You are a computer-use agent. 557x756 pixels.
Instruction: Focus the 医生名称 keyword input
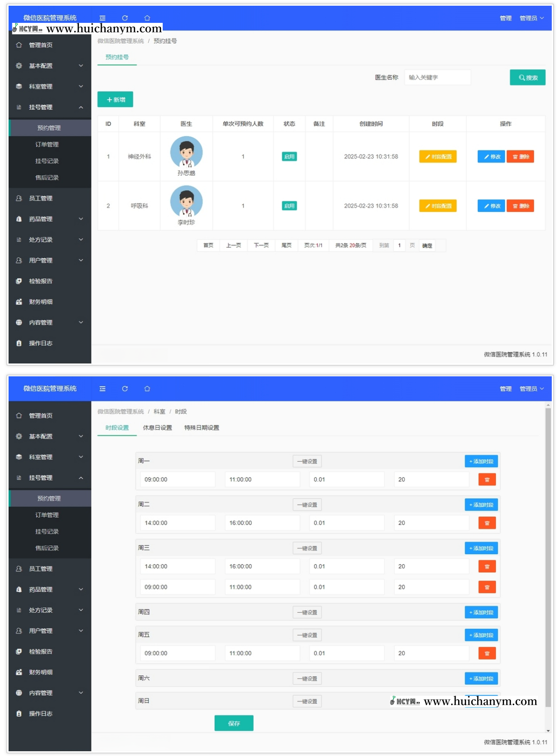438,78
